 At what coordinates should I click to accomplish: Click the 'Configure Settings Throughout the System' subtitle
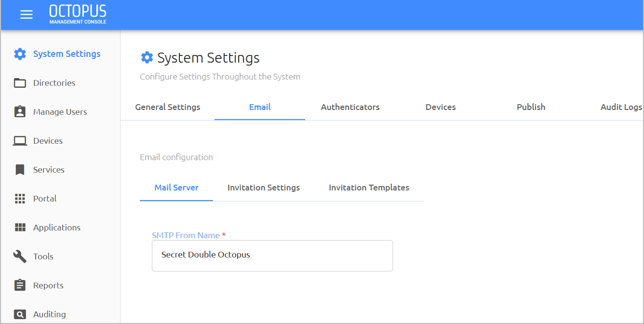pos(220,77)
